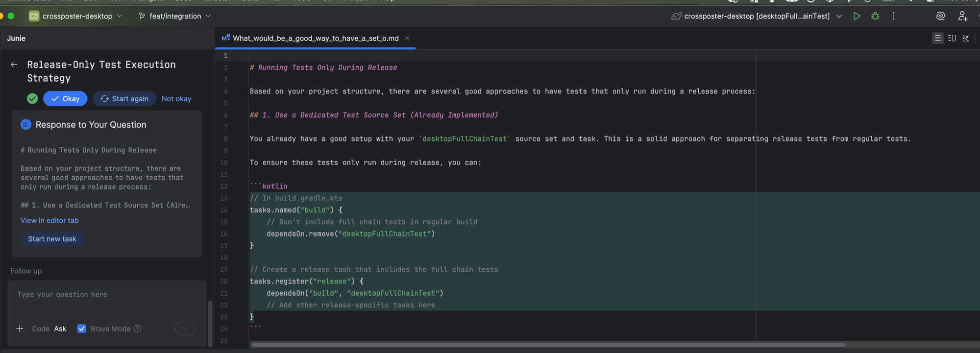Run the desktopFullChainTest configuration

coord(857,16)
